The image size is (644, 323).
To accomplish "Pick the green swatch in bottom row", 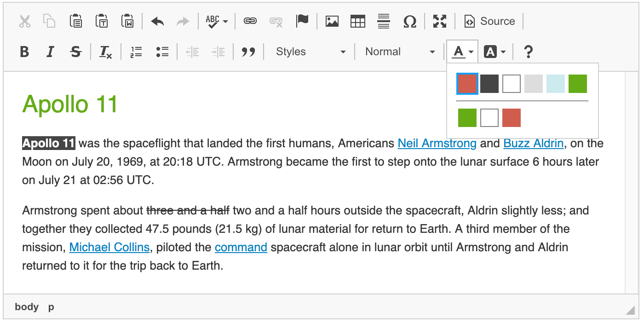I will click(x=467, y=118).
